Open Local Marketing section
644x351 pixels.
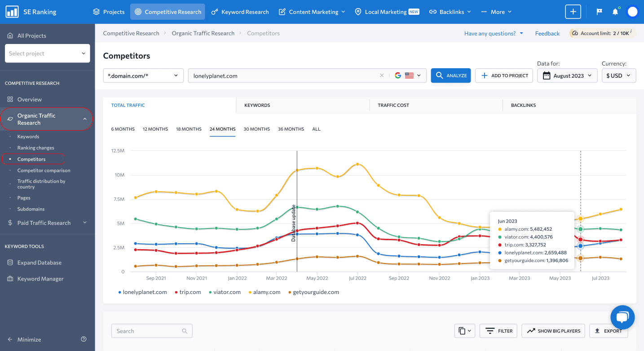click(387, 12)
